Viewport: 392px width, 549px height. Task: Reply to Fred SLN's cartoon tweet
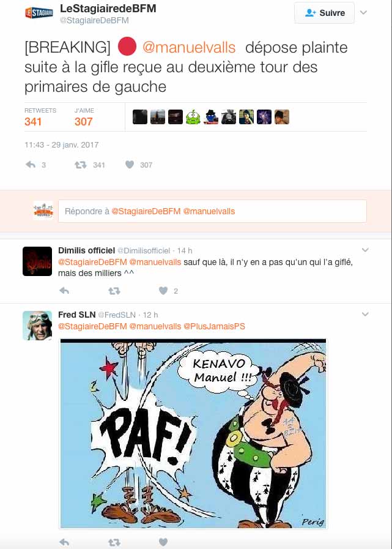64,542
